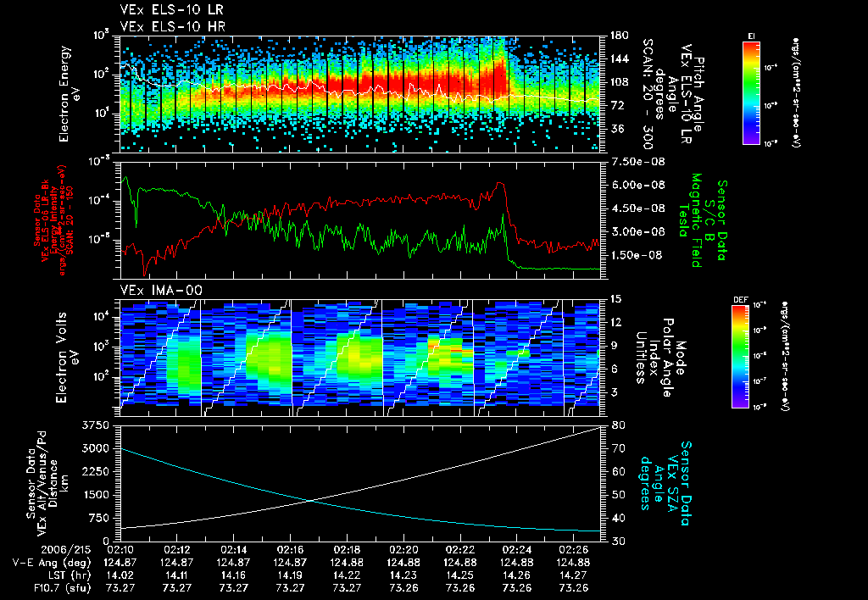Click the ELS electron energy spectrogram panel
The width and height of the screenshot is (868, 600).
[x=360, y=94]
